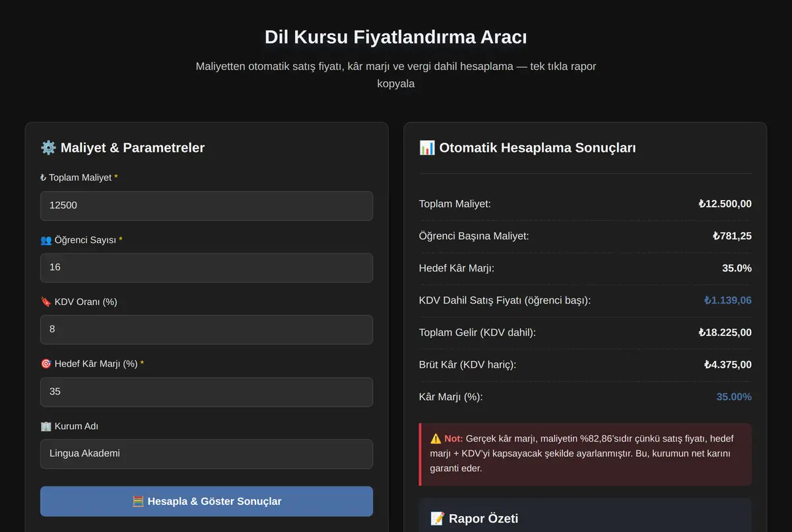This screenshot has width=792, height=532.
Task: Click the Dil Kursu Fiyatlandırma Aracı title
Action: click(396, 37)
